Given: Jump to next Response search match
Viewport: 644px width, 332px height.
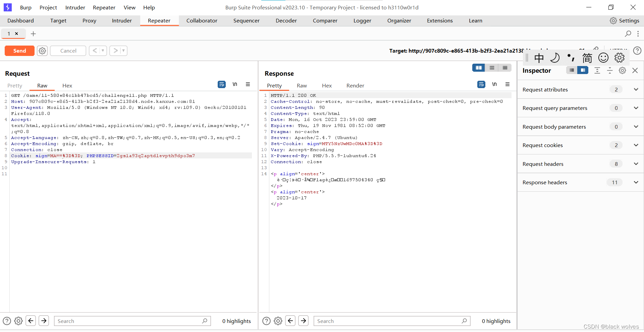Looking at the screenshot, I should [303, 321].
